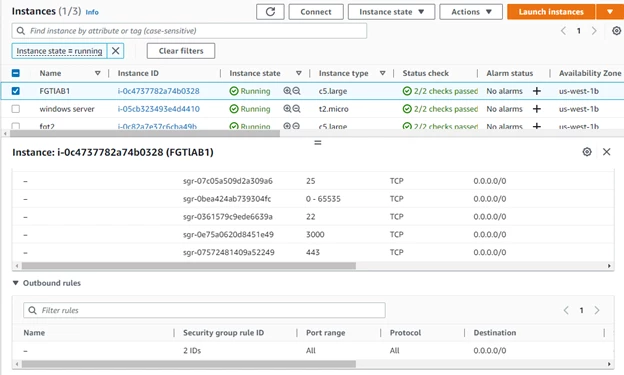
Task: Click rule ID sgr-07572481409a52249
Action: 228,252
